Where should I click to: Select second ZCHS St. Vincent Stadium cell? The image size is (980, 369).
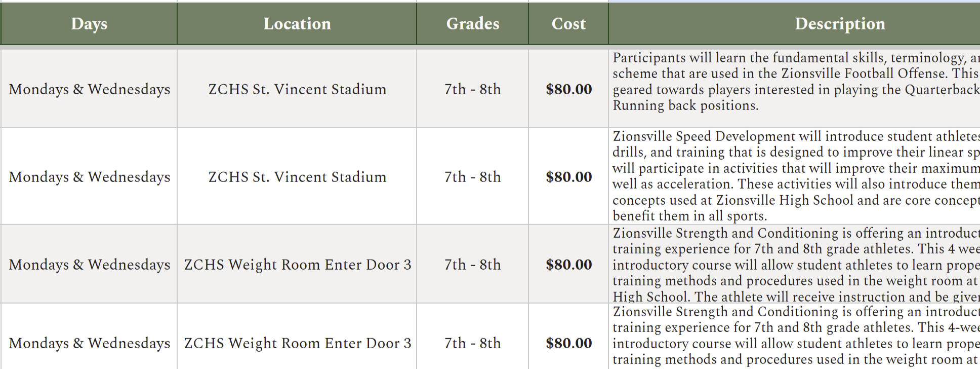pos(297,177)
